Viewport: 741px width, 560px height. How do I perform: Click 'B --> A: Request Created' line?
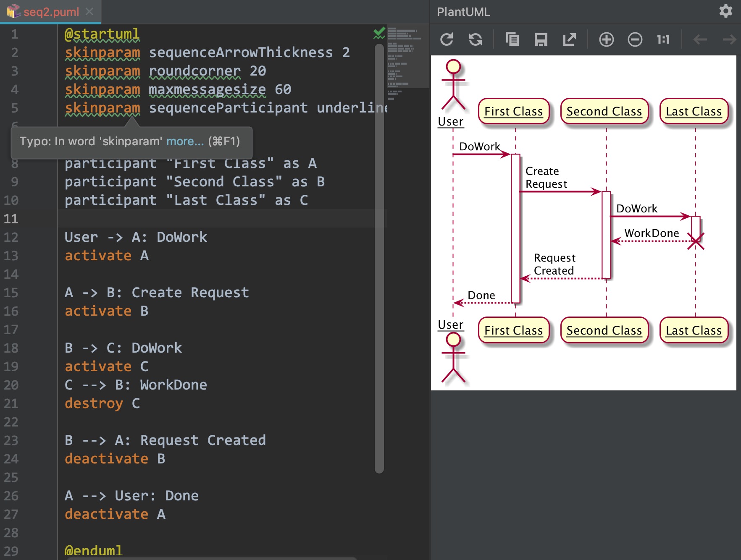(165, 440)
